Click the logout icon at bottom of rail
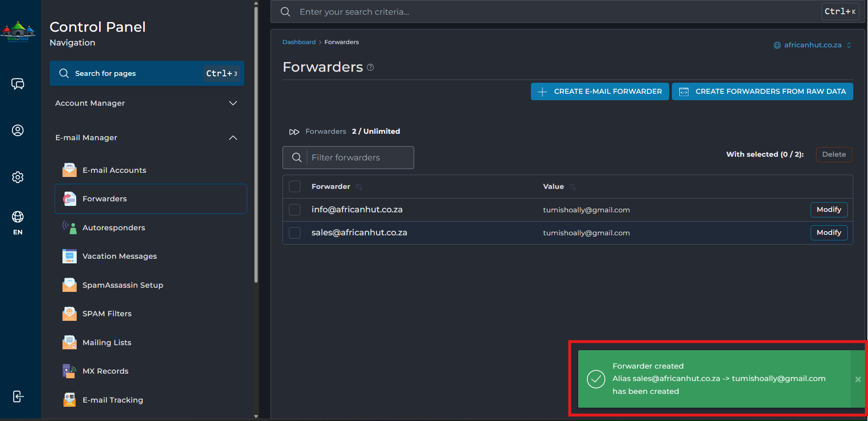868x421 pixels. pos(17,396)
